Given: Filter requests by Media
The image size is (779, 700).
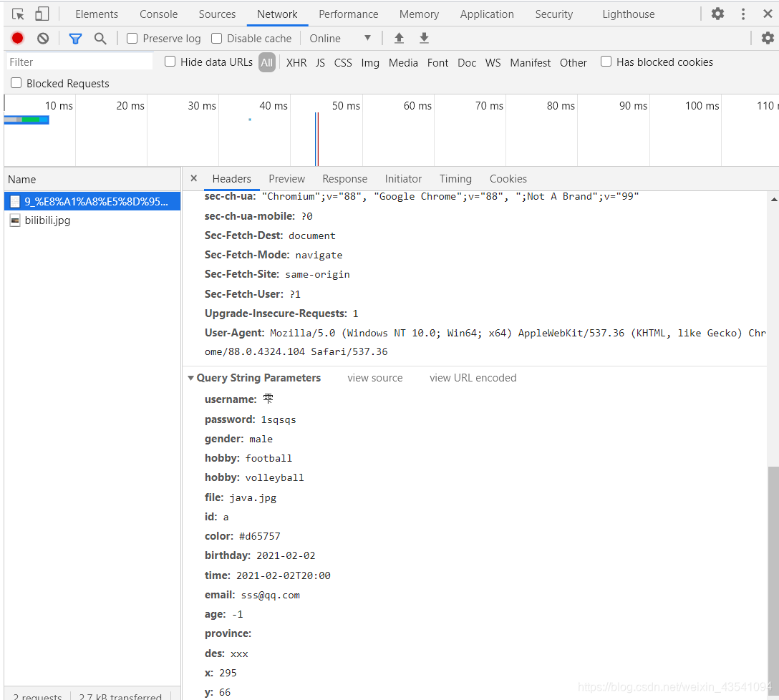Looking at the screenshot, I should pos(403,62).
